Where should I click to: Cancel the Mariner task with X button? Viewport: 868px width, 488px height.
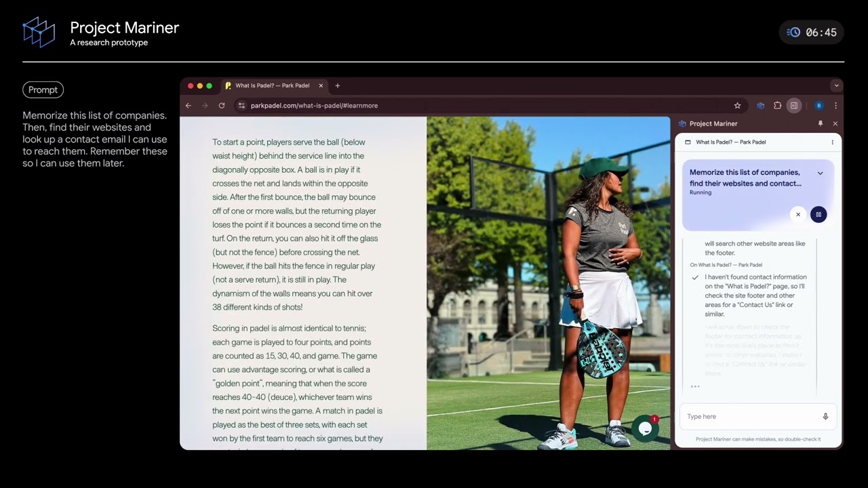(x=798, y=214)
